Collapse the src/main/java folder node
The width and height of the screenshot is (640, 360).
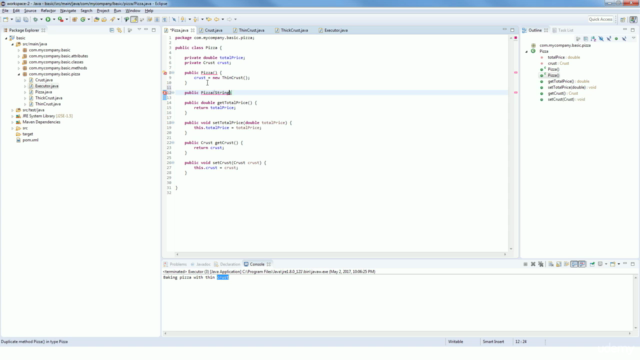(x=12, y=44)
